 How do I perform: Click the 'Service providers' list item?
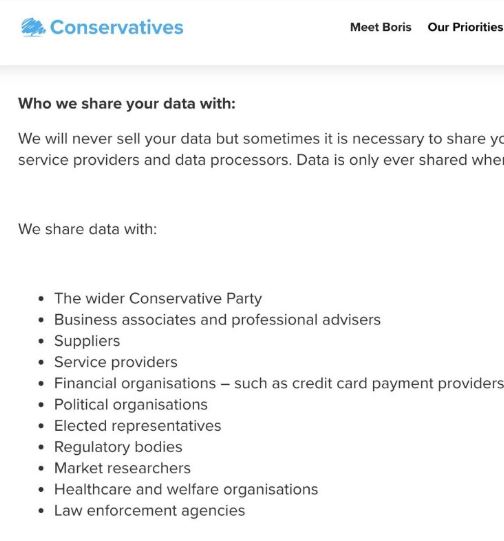116,362
